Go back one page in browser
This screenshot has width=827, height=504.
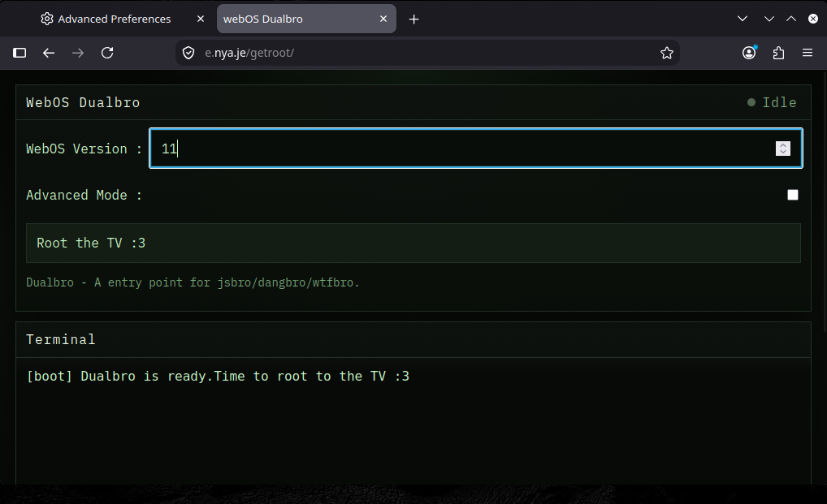click(49, 53)
